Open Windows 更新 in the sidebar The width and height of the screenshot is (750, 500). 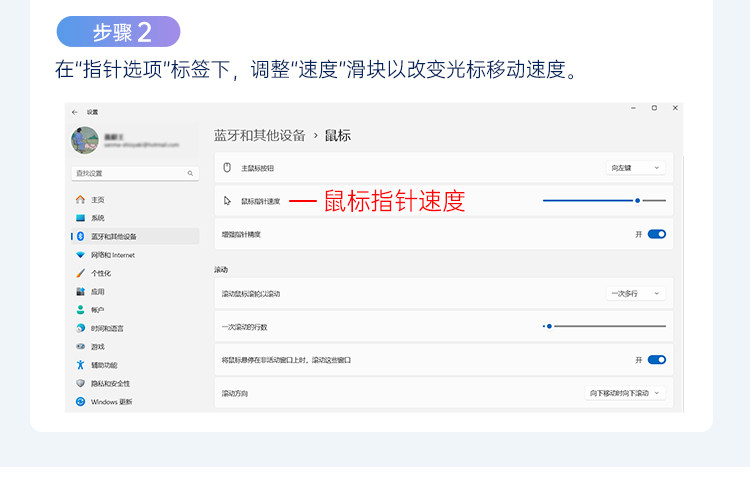click(x=110, y=402)
